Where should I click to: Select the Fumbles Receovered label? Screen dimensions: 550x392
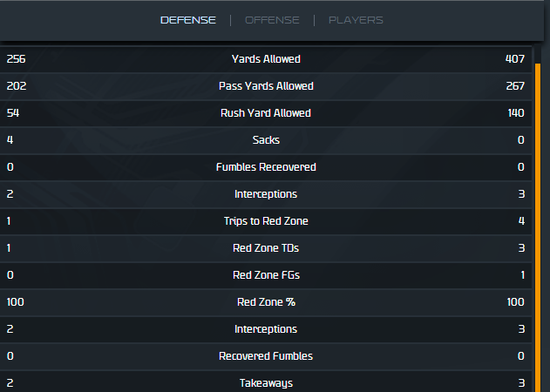266,167
